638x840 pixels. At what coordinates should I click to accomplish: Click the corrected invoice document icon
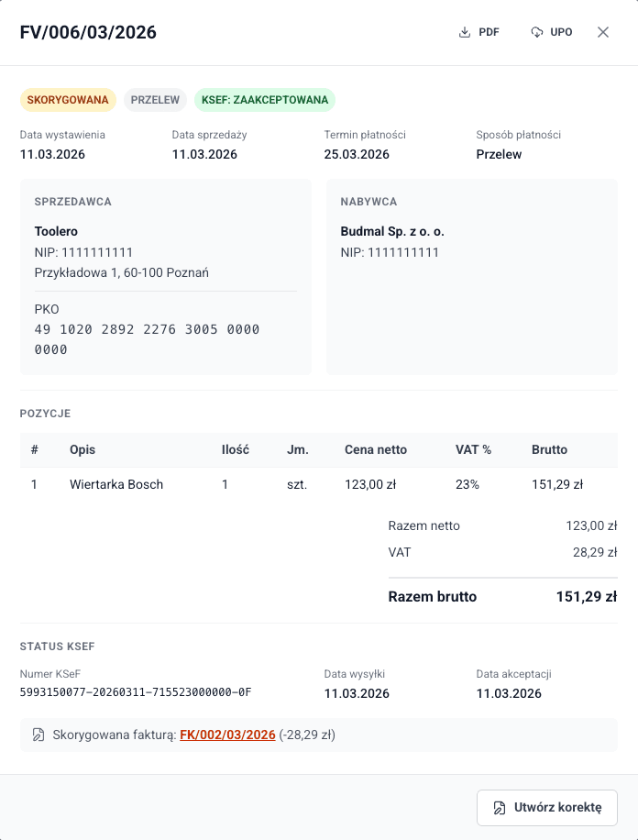tap(38, 735)
